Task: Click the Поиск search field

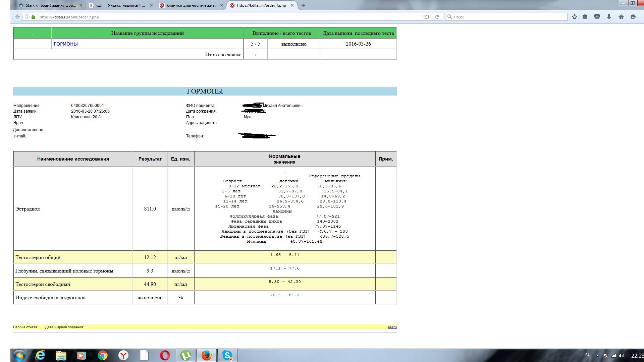Action: pos(506,17)
